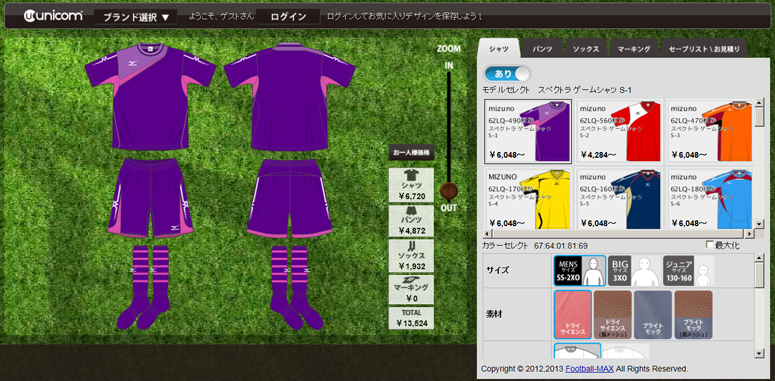Switch to the マーキング tab

point(634,49)
